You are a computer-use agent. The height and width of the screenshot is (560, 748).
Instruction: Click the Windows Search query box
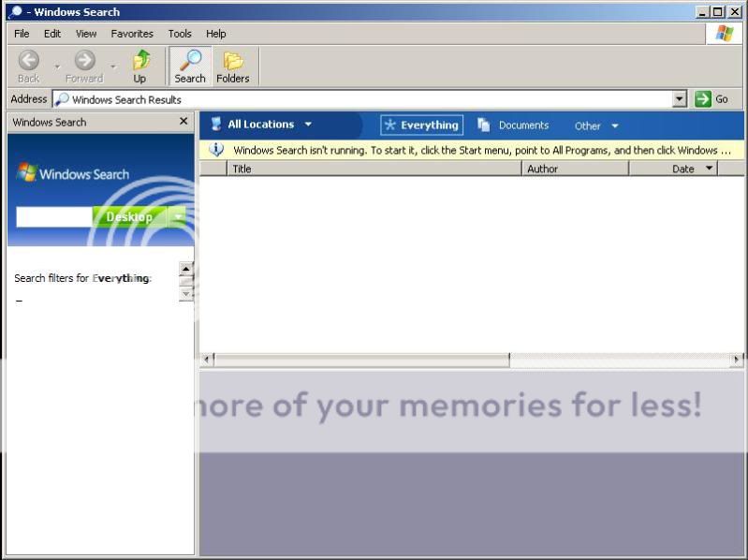(54, 217)
